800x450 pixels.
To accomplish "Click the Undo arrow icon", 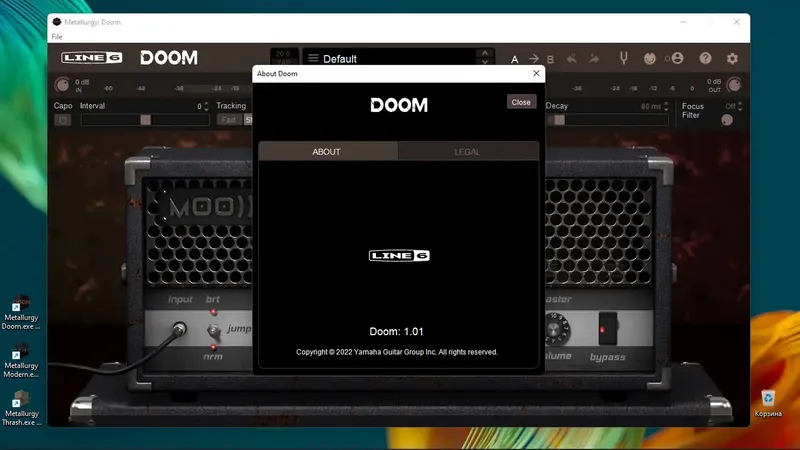I will pyautogui.click(x=572, y=59).
